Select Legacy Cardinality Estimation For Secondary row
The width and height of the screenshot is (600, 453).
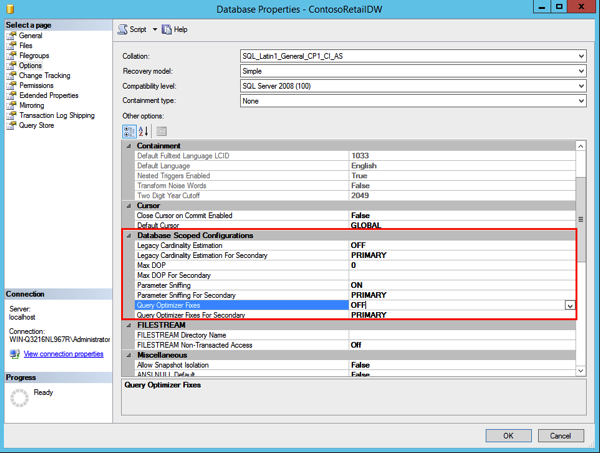pyautogui.click(x=355, y=255)
